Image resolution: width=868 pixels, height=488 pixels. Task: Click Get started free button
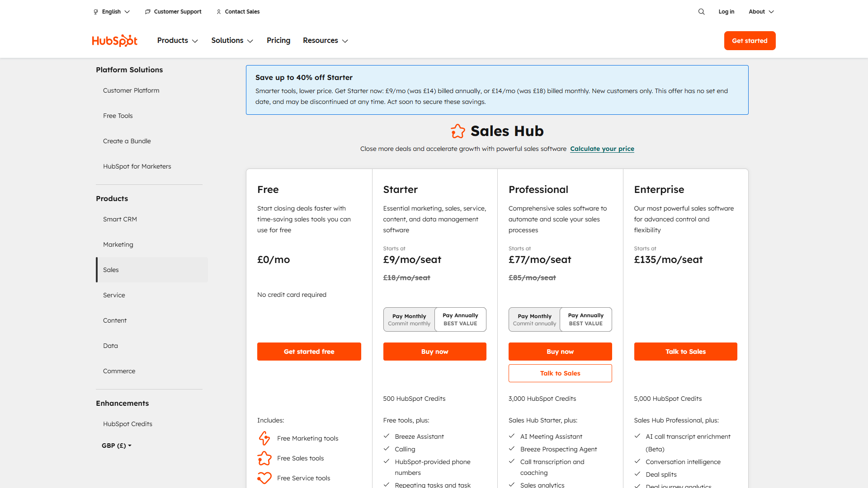pos(309,352)
